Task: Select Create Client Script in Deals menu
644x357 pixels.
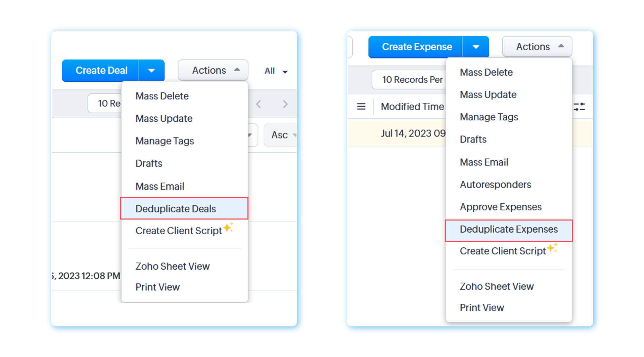Action: click(179, 231)
